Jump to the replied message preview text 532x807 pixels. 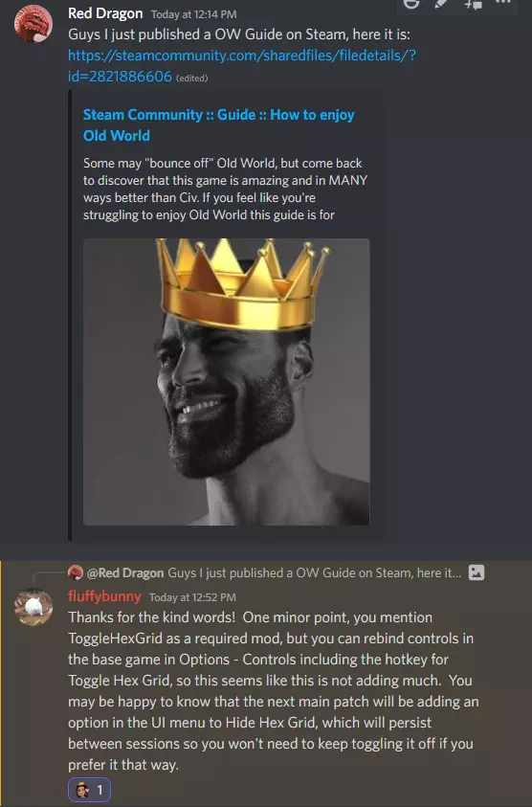pos(315,572)
